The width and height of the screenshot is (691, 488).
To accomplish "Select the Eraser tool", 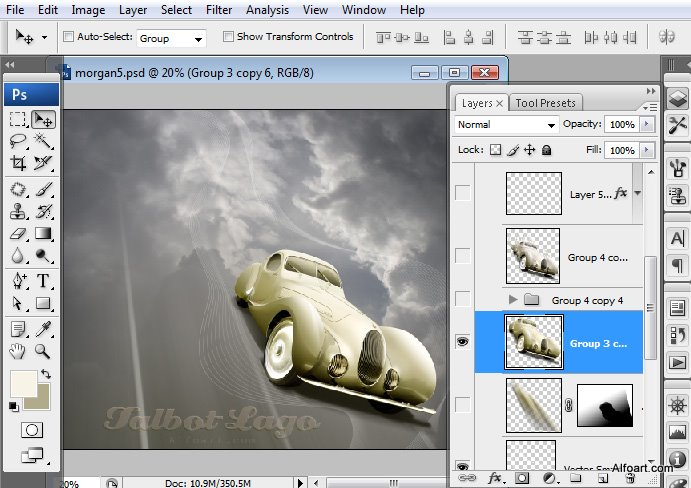I will point(18,234).
